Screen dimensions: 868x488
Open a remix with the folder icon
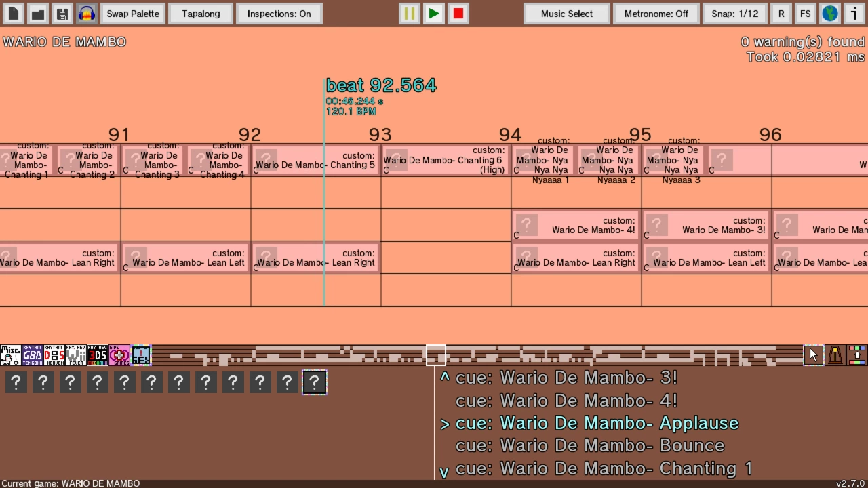pyautogui.click(x=38, y=14)
